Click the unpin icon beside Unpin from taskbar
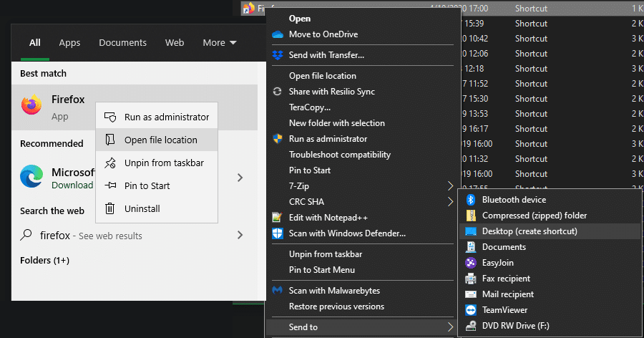 pyautogui.click(x=110, y=163)
